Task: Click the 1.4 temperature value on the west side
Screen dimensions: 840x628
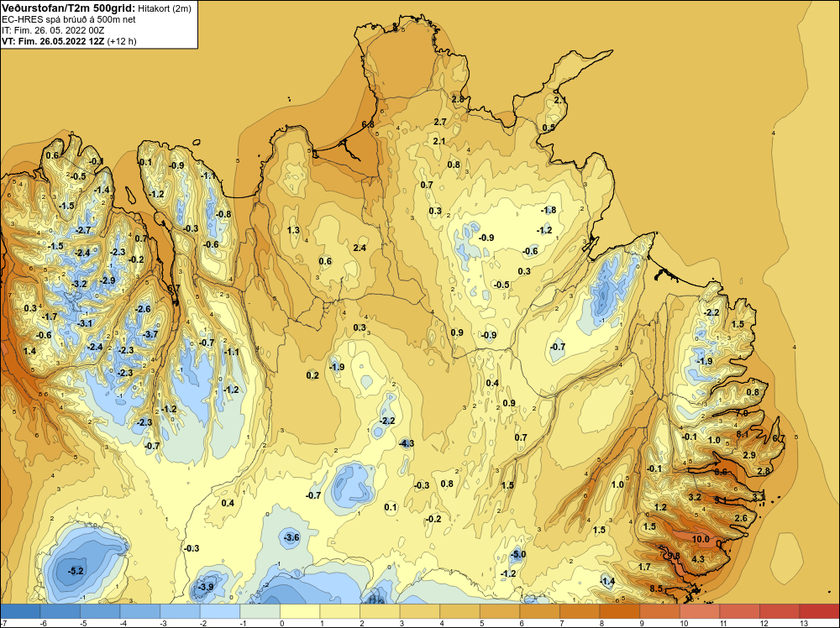Action: [x=30, y=351]
